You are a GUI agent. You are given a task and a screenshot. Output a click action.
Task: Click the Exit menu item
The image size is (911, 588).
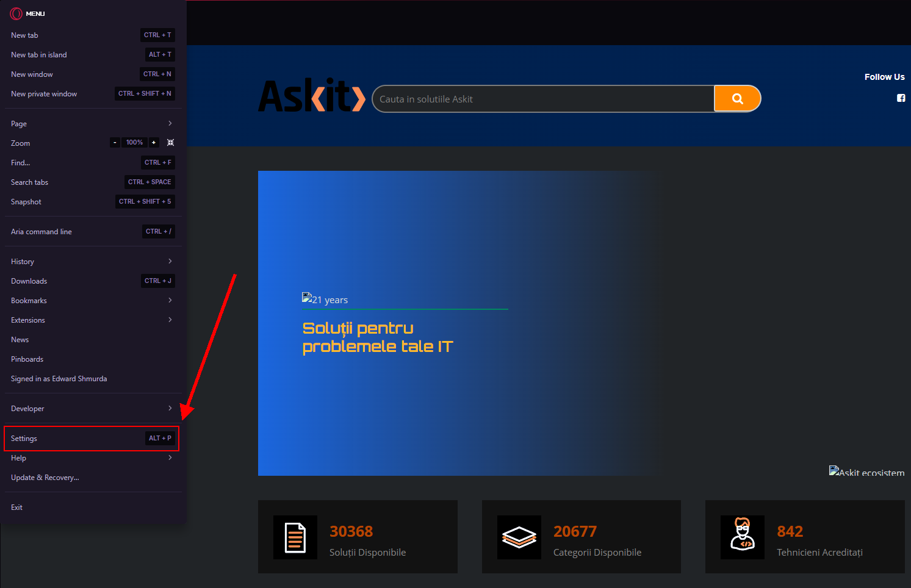[17, 507]
